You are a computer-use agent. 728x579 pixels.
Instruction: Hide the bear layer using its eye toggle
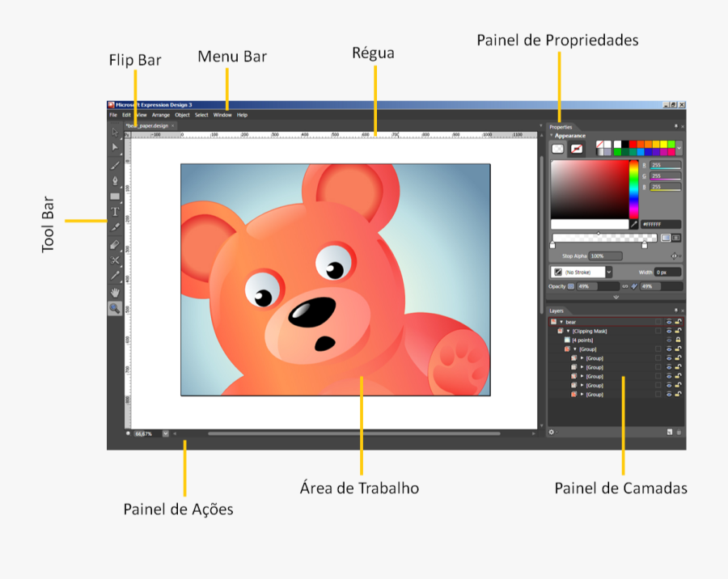(669, 321)
